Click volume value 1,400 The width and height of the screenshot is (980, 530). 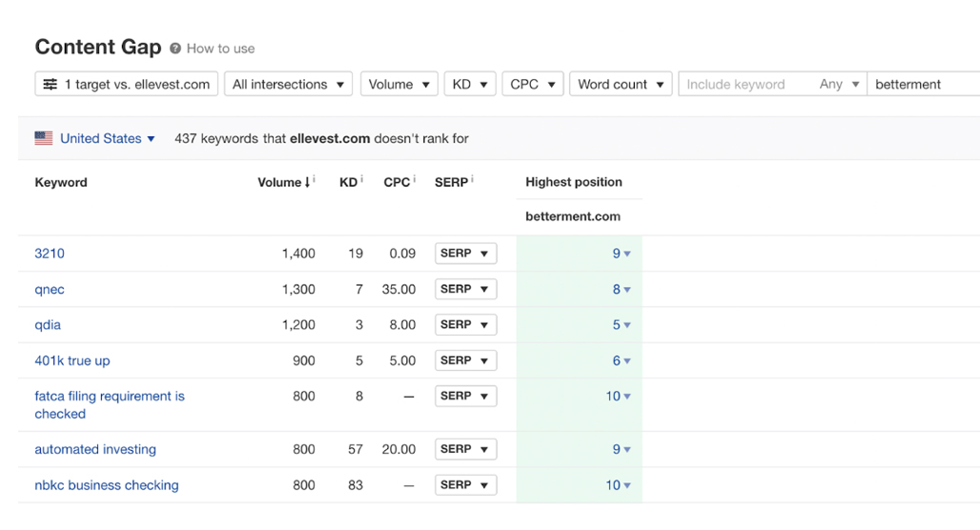[298, 254]
